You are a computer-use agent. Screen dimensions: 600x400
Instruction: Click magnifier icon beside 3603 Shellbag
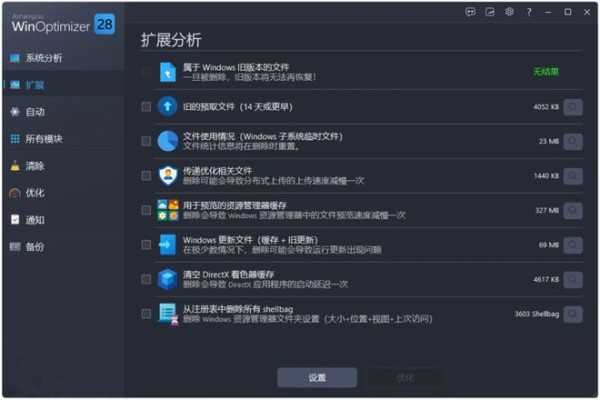coord(573,314)
